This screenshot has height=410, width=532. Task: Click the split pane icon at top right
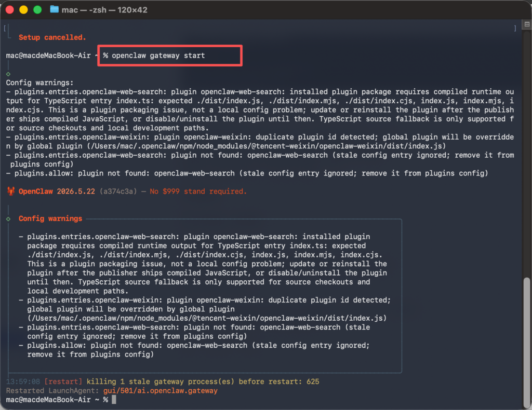tap(527, 24)
